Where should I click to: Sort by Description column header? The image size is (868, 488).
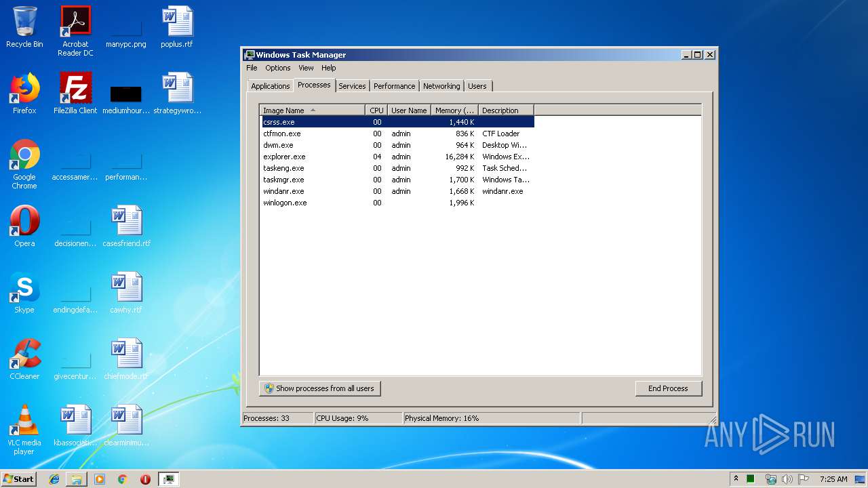[x=506, y=110]
